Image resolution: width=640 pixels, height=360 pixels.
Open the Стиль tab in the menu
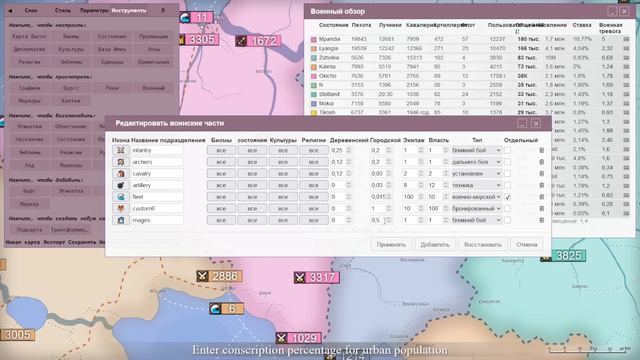(x=63, y=11)
